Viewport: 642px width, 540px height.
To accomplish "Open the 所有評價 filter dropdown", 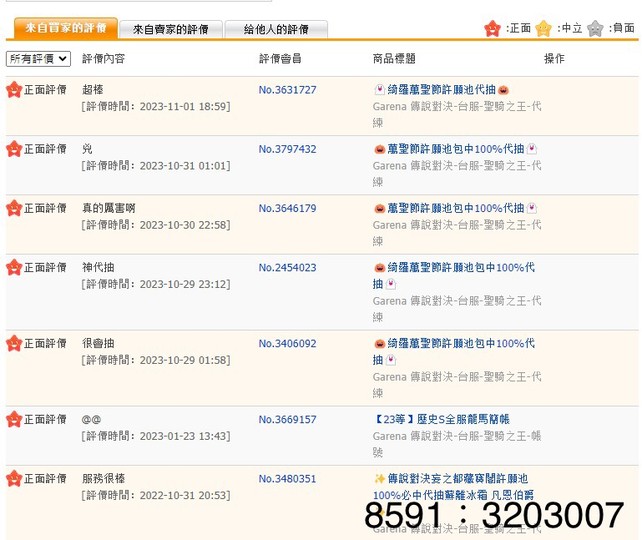I will click(x=38, y=59).
